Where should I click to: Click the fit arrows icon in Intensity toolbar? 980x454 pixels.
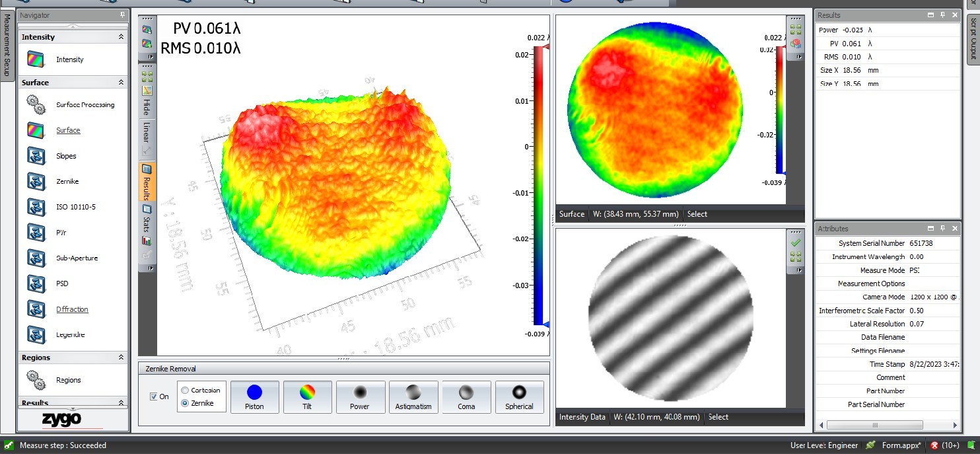tap(796, 257)
